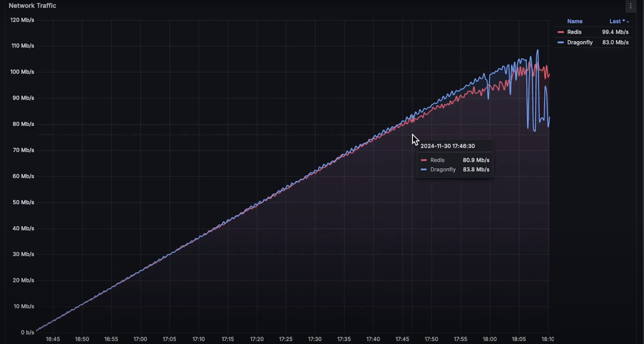Click the Dragonfly 83.8 Mb/s tooltip row

(455, 170)
